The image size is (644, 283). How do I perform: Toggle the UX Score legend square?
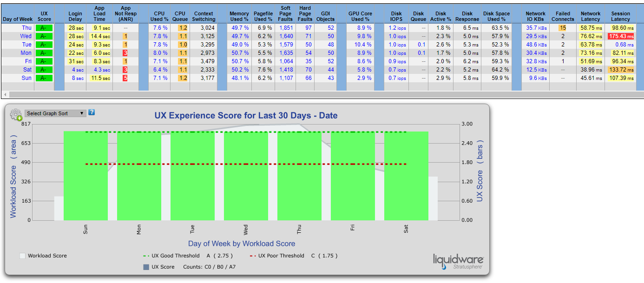tap(146, 267)
